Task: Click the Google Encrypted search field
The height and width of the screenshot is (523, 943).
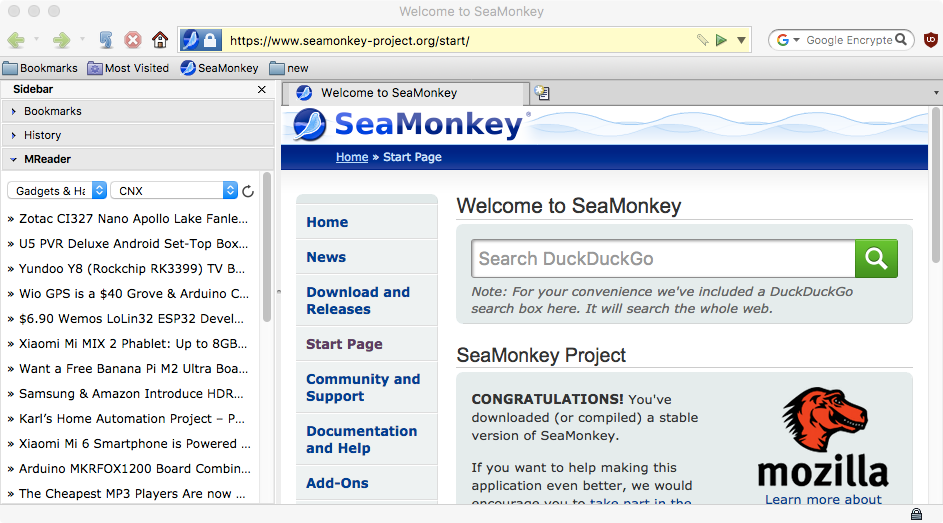Action: pyautogui.click(x=848, y=40)
